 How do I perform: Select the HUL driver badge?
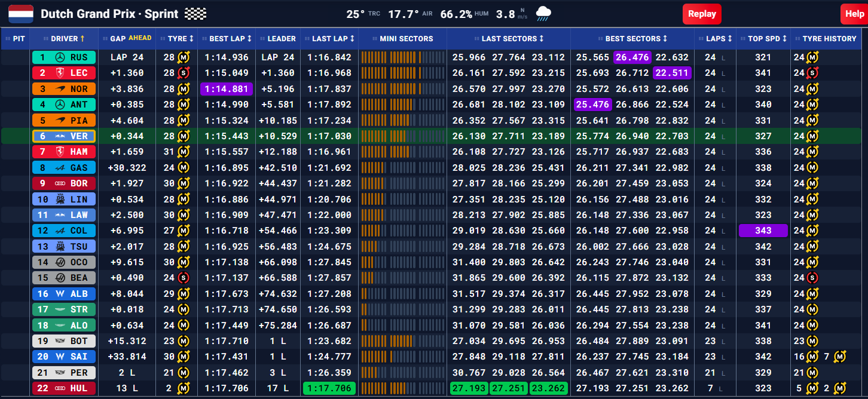click(63, 388)
